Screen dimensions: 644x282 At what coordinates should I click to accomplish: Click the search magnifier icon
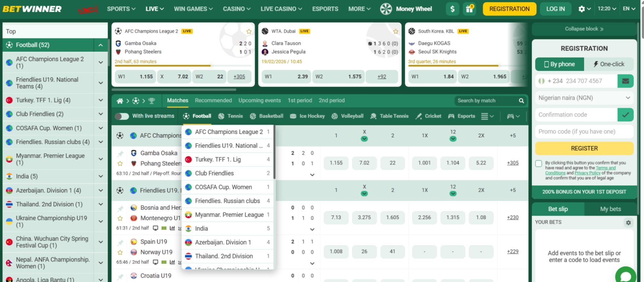click(x=521, y=101)
